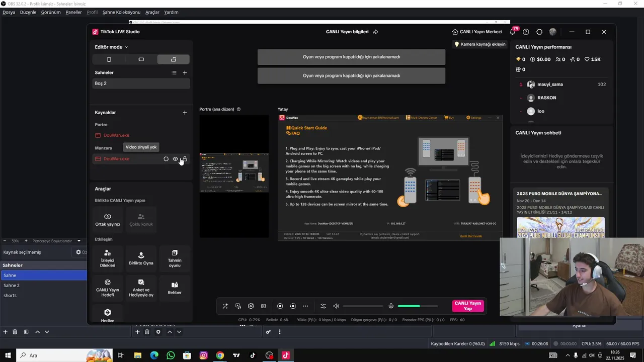Select Sahne 2 in OBS scene list
Image resolution: width=644 pixels, height=362 pixels.
pos(43,286)
